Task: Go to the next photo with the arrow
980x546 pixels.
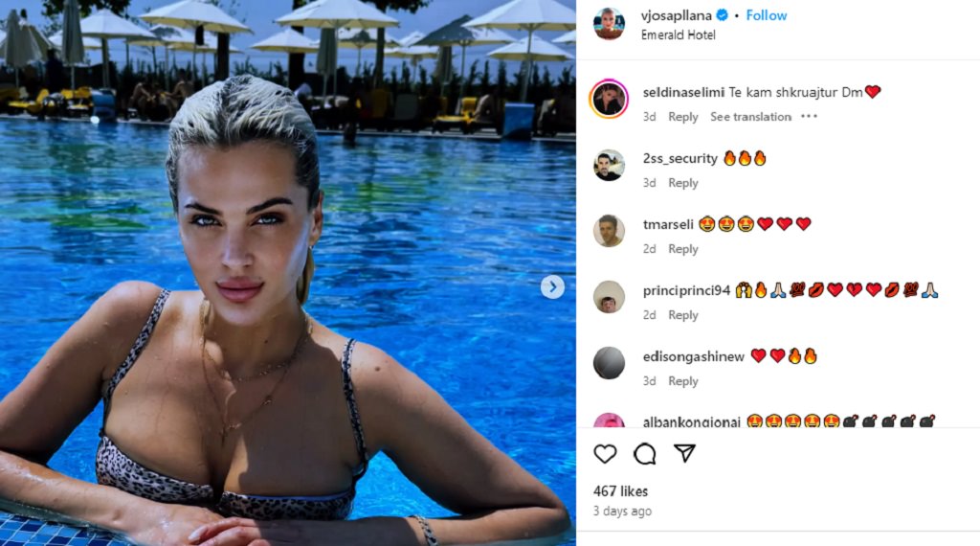Action: 552,287
